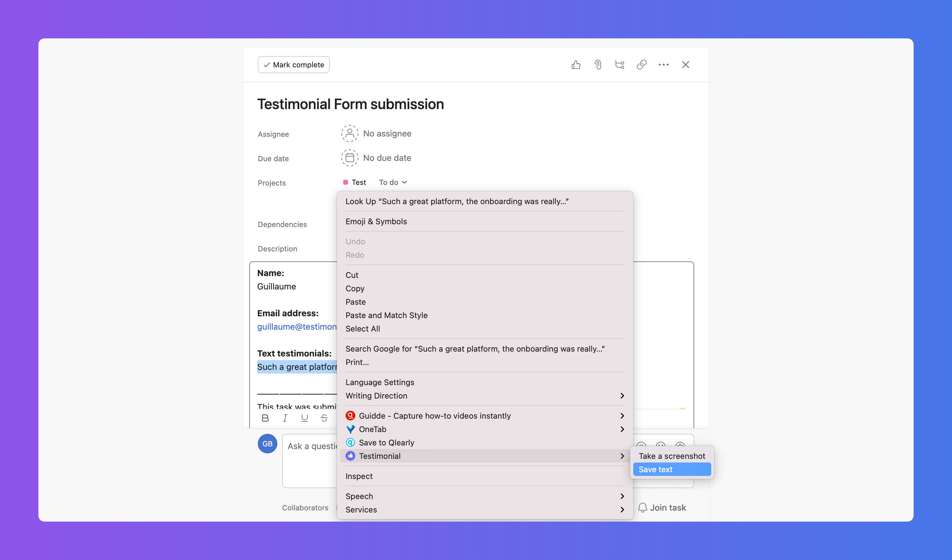Open the three-dots more actions menu
The image size is (952, 560).
pyautogui.click(x=663, y=65)
